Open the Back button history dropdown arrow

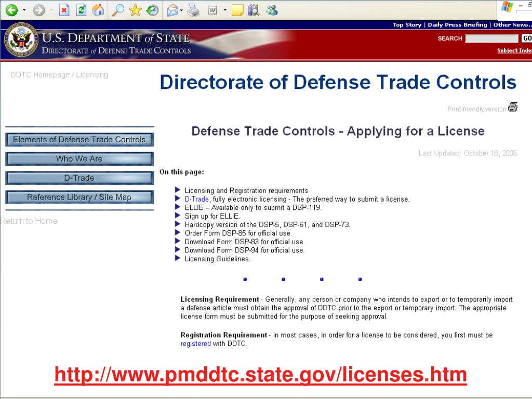click(x=24, y=10)
